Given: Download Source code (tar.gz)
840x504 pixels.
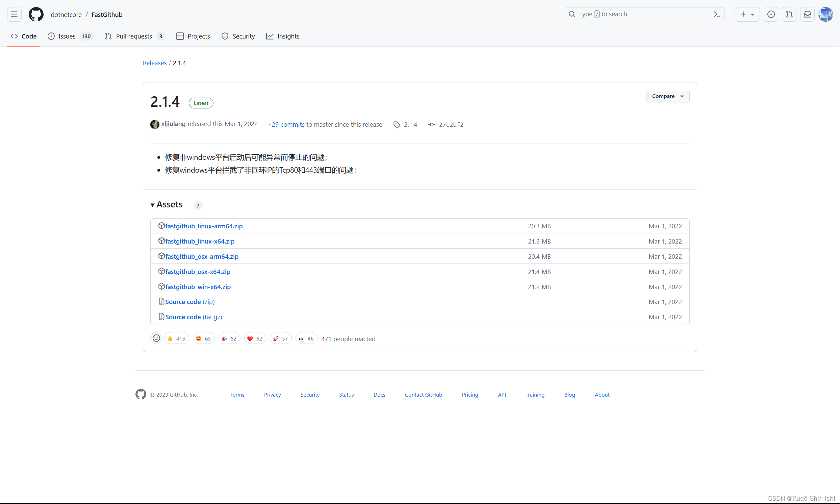Looking at the screenshot, I should click(194, 317).
